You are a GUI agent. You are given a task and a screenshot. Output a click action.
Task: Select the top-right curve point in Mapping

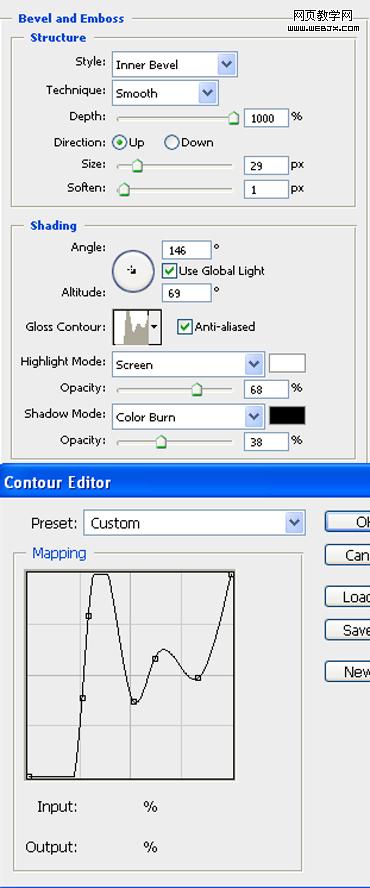coord(231,575)
